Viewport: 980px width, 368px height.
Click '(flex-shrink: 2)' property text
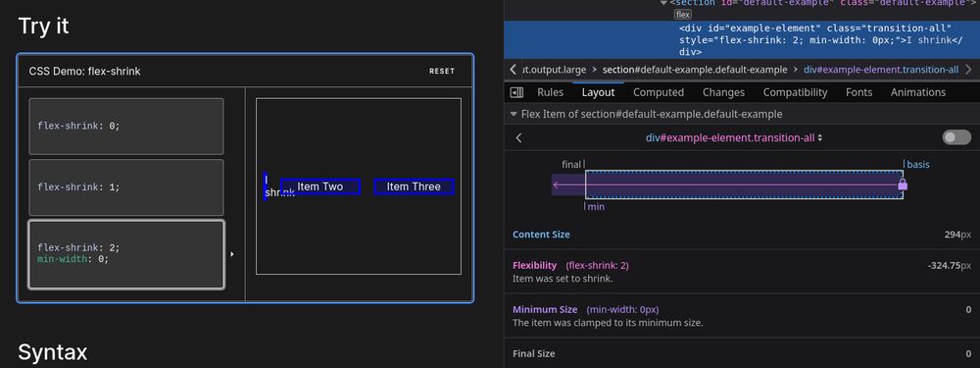[597, 265]
